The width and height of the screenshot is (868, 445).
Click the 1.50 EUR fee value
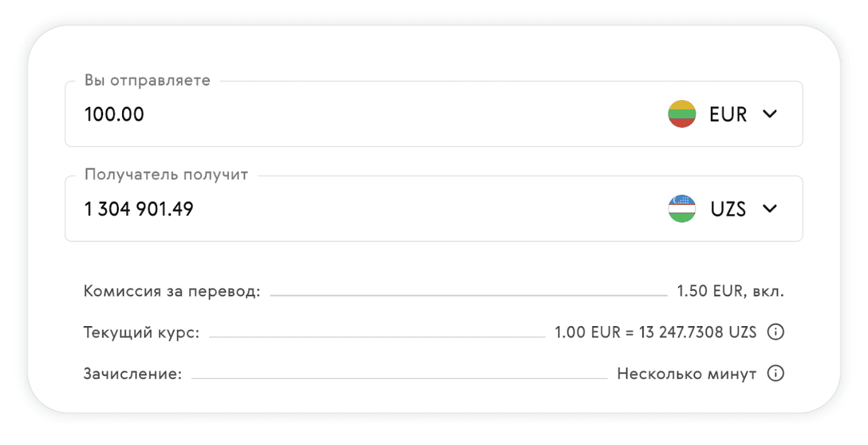(730, 292)
